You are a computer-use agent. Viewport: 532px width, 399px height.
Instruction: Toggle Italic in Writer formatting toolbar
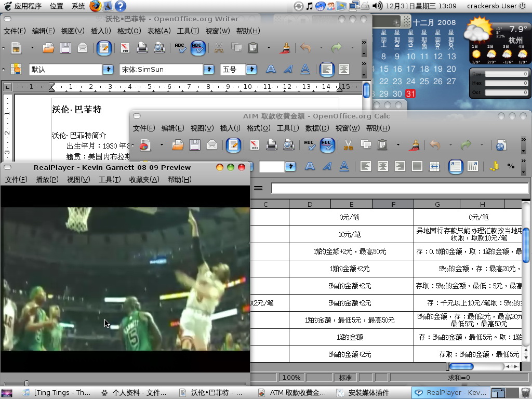(288, 69)
